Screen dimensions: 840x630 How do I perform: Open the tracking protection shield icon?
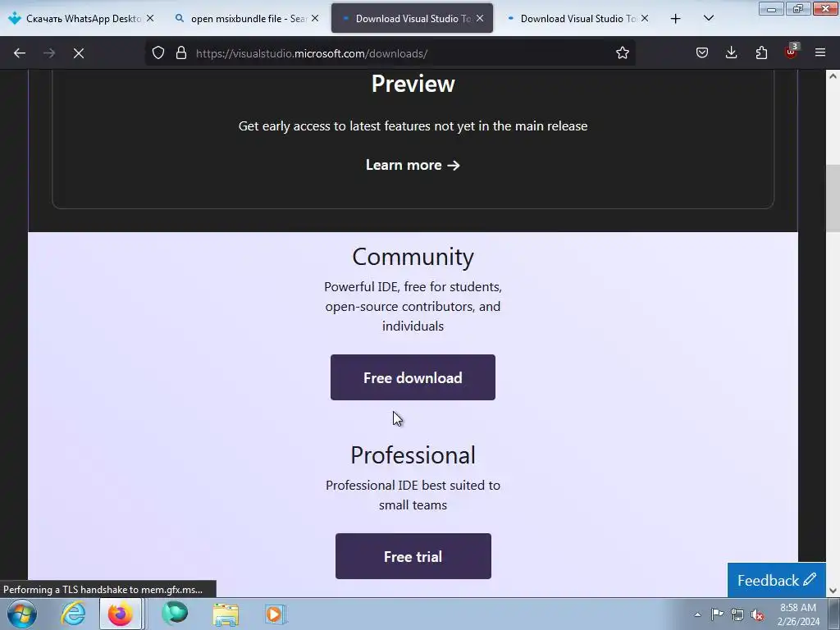[x=158, y=53]
